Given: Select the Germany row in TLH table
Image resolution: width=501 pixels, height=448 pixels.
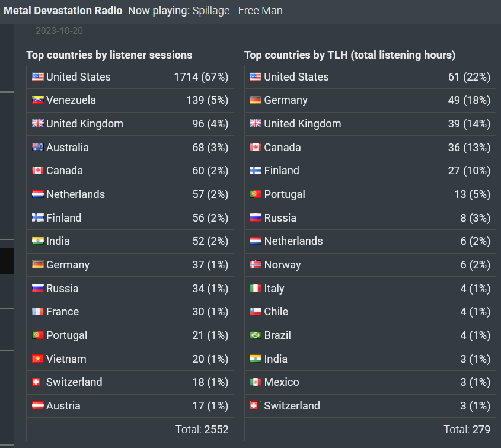Looking at the screenshot, I should coord(370,100).
